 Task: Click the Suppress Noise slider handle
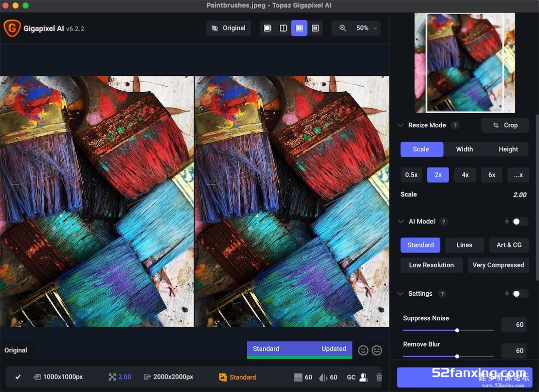tap(457, 330)
